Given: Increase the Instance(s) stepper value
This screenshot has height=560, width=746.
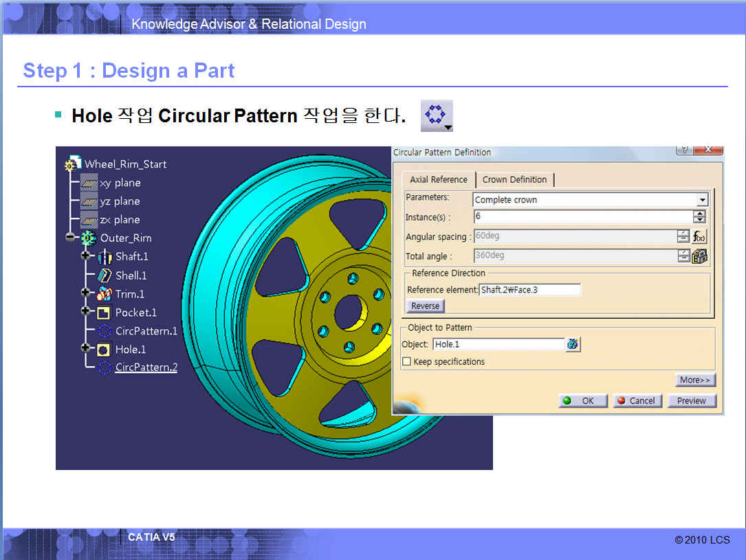Looking at the screenshot, I should [x=699, y=214].
